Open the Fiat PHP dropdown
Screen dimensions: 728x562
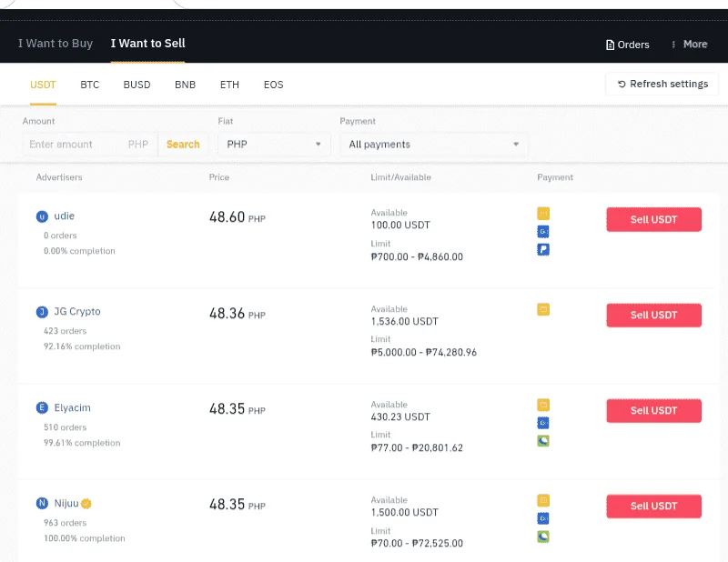(x=274, y=145)
